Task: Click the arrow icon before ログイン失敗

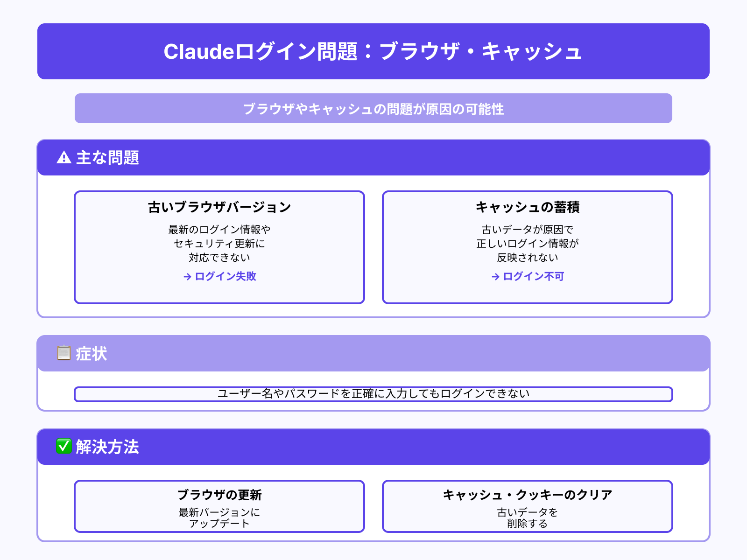Action: (x=187, y=277)
